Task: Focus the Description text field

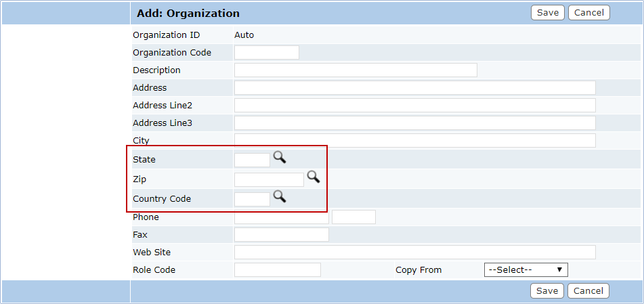Action: coord(356,70)
